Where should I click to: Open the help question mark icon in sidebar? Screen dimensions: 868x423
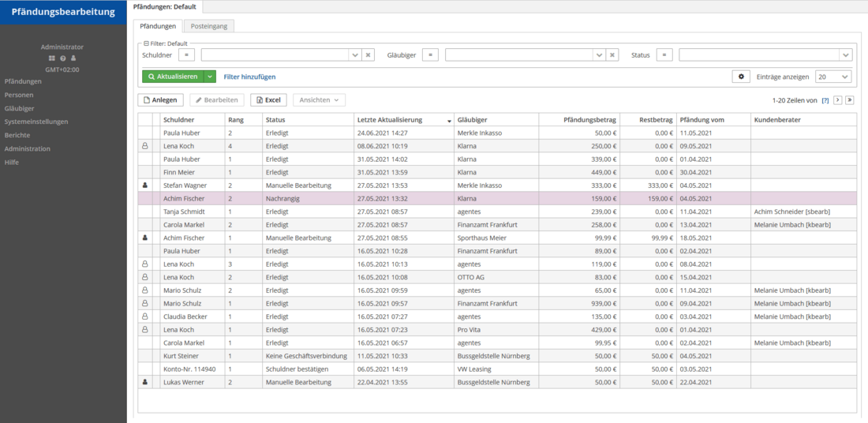[63, 58]
